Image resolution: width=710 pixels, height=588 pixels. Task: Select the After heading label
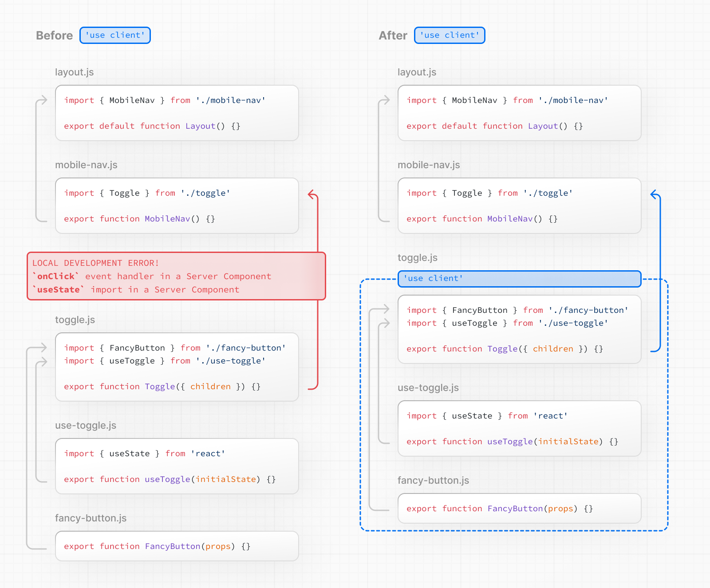[x=393, y=36]
